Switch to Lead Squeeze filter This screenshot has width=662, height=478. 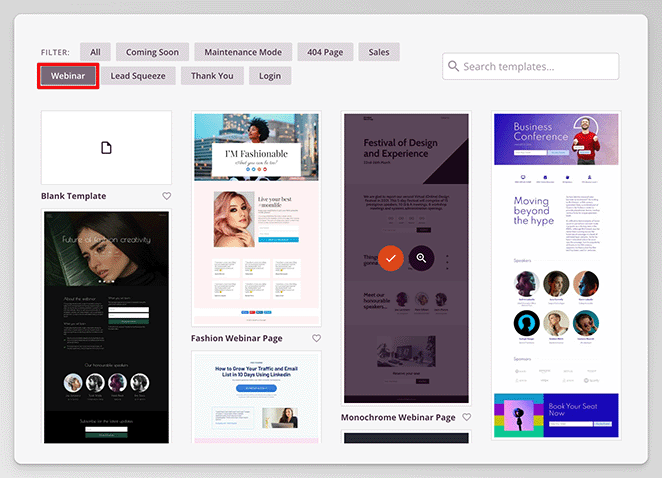coord(139,75)
